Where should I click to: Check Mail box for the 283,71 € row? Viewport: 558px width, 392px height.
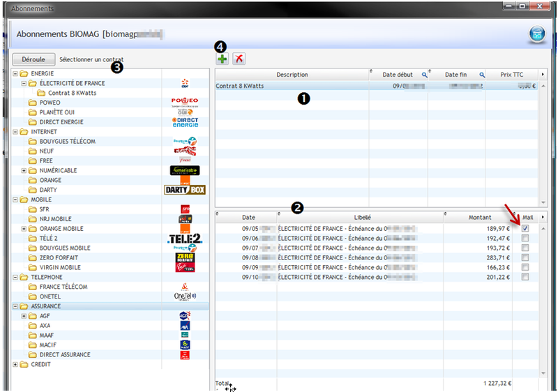tap(525, 257)
